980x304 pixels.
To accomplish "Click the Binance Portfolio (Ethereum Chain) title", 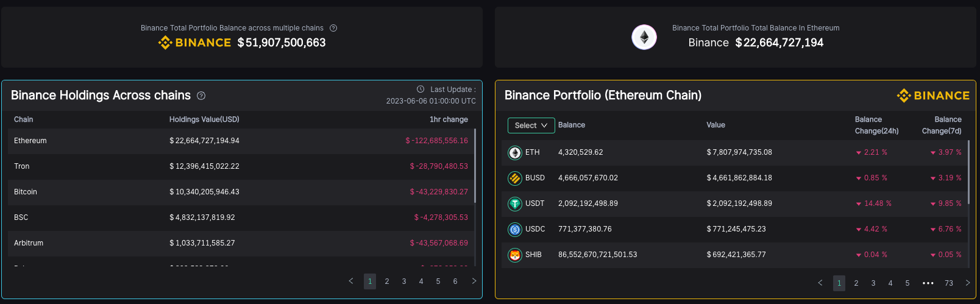I will (603, 96).
